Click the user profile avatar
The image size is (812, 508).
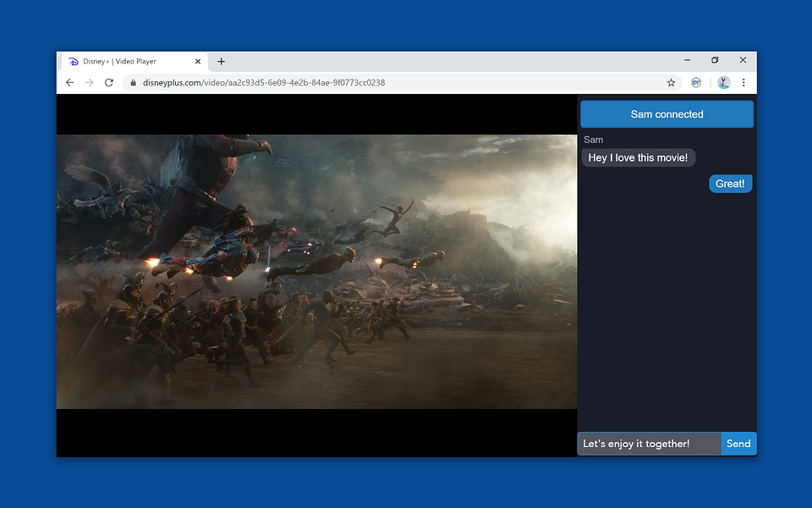click(x=723, y=83)
